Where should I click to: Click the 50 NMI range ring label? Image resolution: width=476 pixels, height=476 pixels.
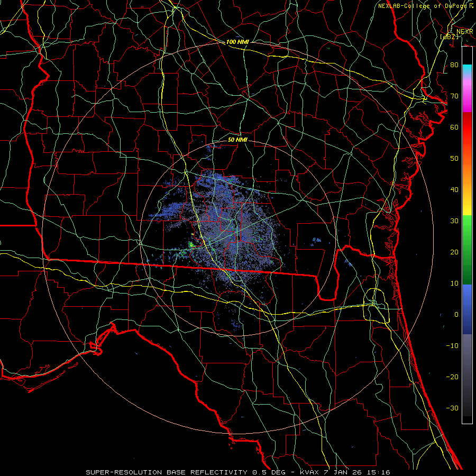coord(237,140)
